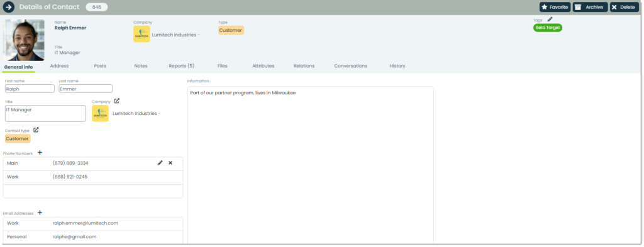Open company via external link icon
This screenshot has height=247, width=644.
(x=116, y=101)
